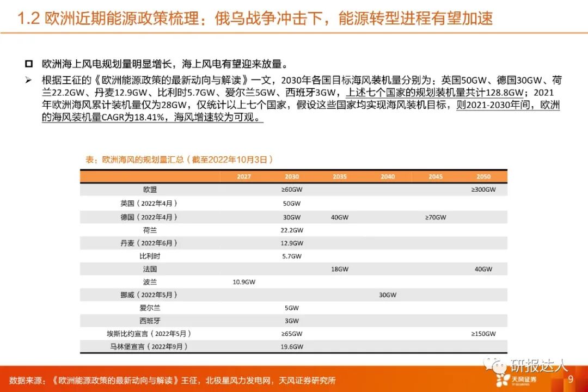
Task: Click the slide title starting with 1.2
Action: click(255, 18)
